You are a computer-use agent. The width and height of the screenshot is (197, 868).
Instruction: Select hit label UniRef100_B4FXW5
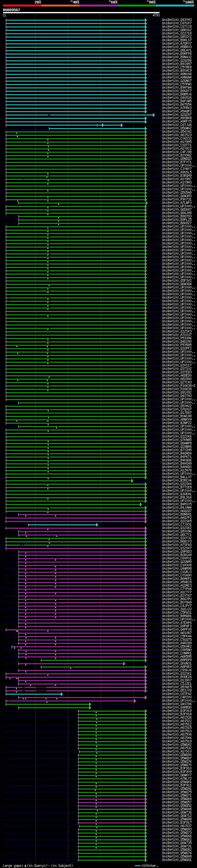coord(177,101)
